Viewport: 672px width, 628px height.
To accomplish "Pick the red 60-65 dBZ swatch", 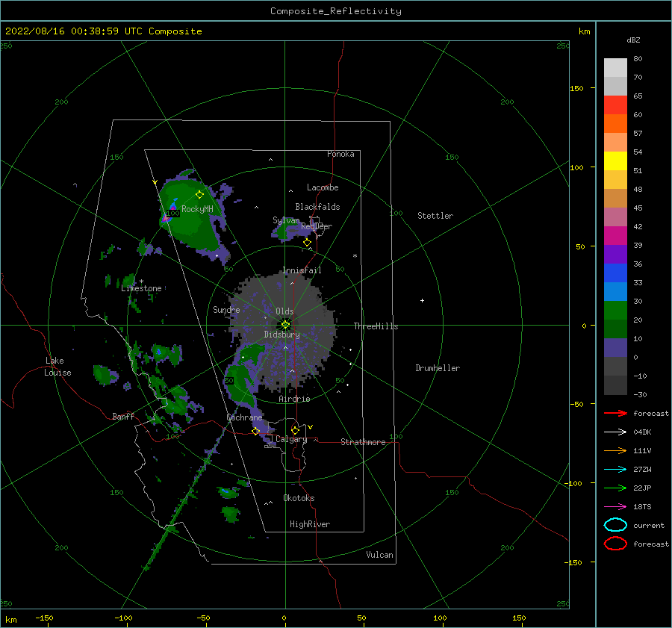I will pos(615,105).
